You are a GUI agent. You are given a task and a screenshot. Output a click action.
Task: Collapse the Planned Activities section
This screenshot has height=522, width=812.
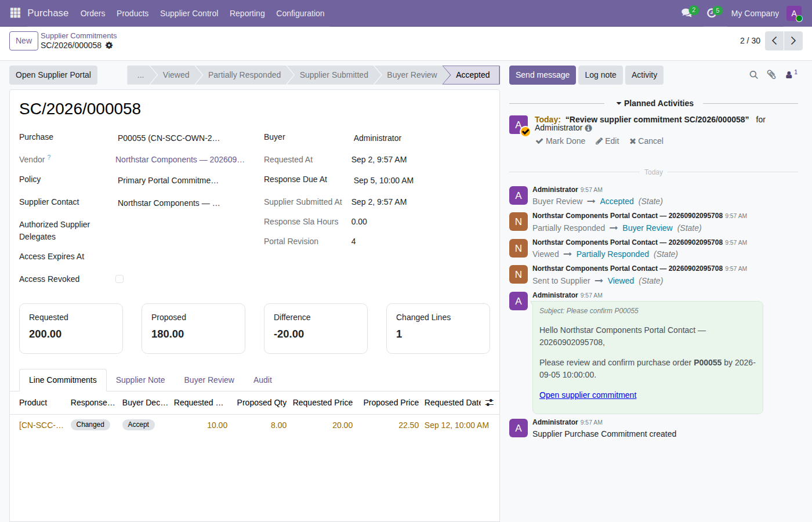pos(655,103)
